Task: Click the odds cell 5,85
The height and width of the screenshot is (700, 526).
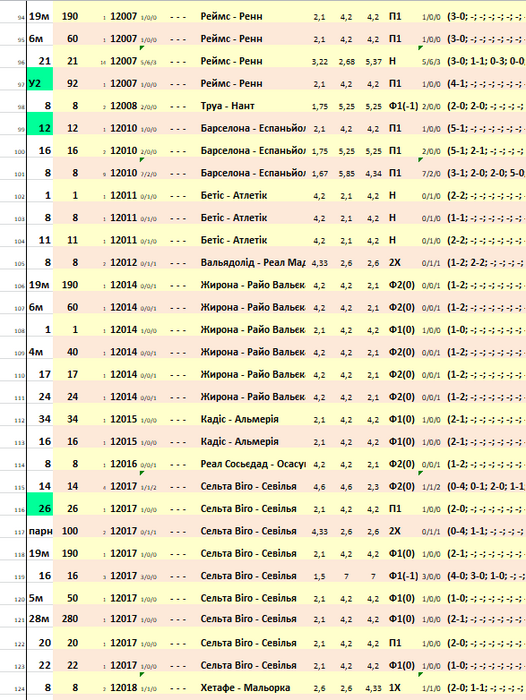Action: (346, 174)
